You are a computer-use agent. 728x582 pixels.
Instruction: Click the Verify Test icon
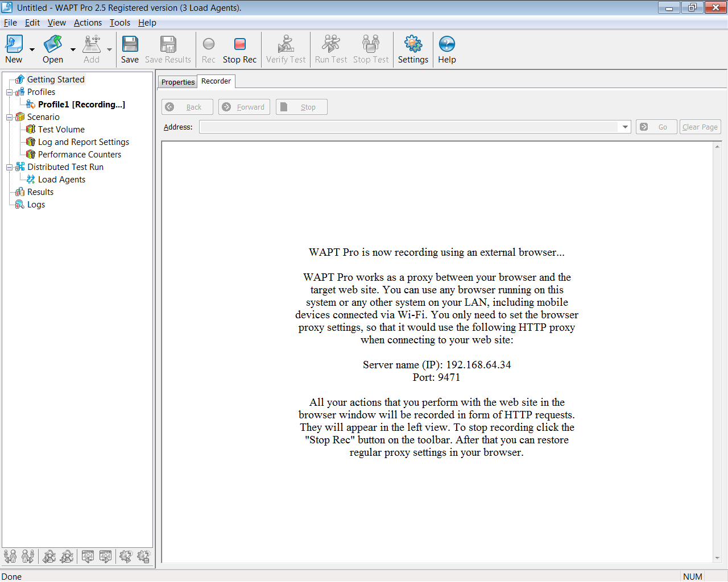tap(286, 49)
